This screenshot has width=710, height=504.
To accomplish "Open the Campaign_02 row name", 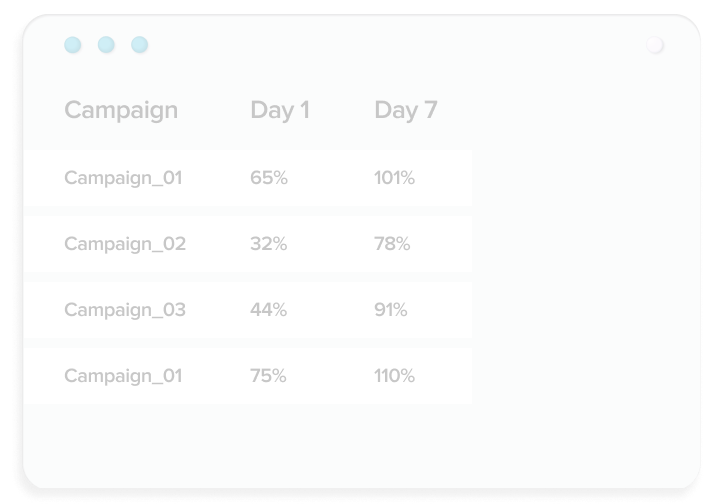I will (125, 244).
